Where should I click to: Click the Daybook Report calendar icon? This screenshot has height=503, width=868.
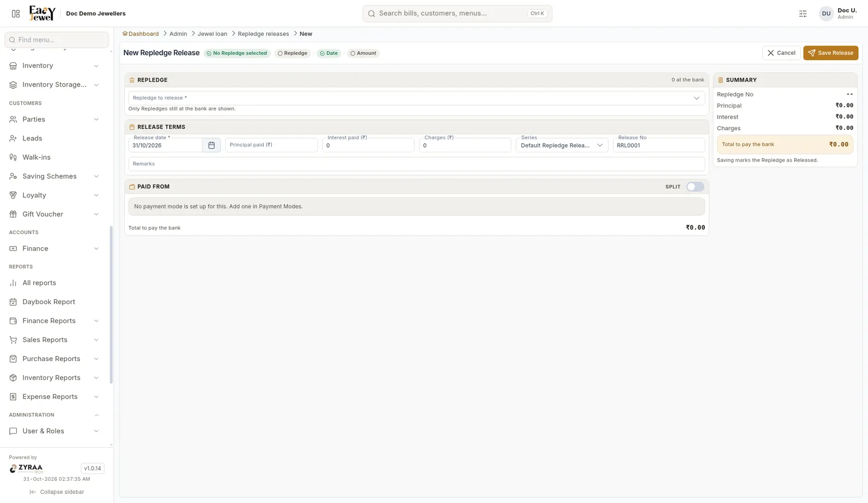pos(13,302)
